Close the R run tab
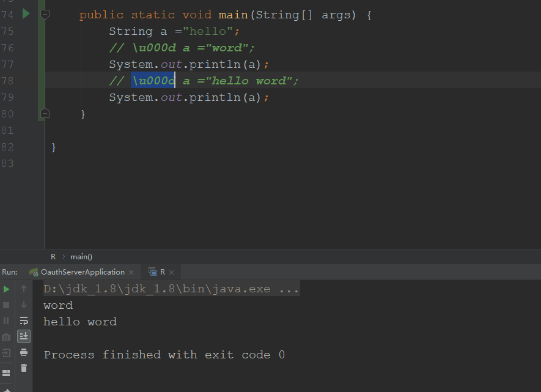Viewport: 541px width, 392px height. pos(172,272)
